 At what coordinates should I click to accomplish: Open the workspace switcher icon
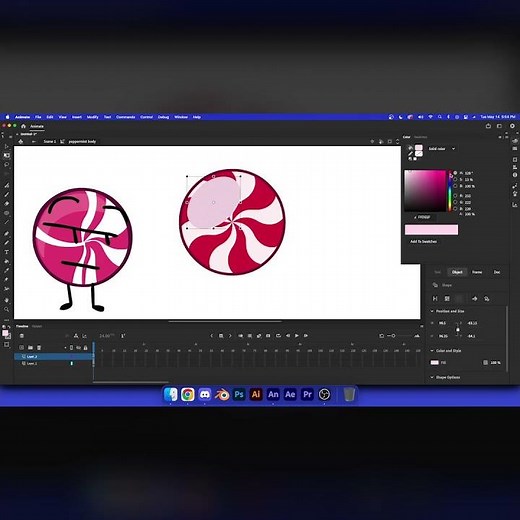(x=499, y=126)
